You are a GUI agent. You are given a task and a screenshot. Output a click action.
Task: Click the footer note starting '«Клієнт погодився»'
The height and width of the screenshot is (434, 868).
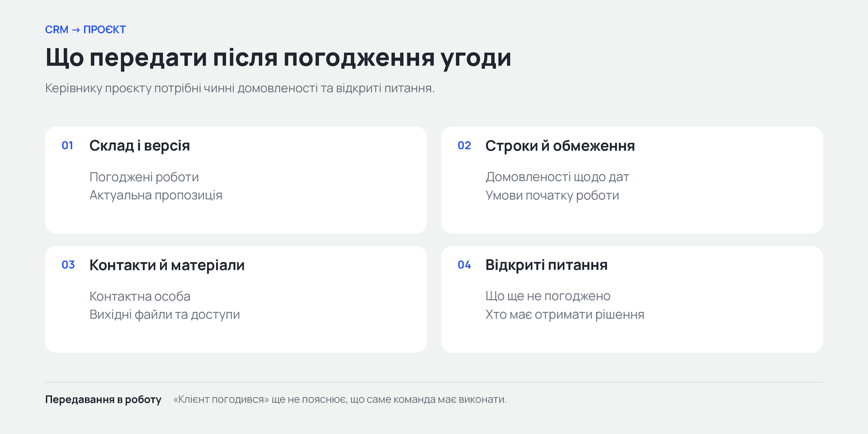click(x=340, y=400)
